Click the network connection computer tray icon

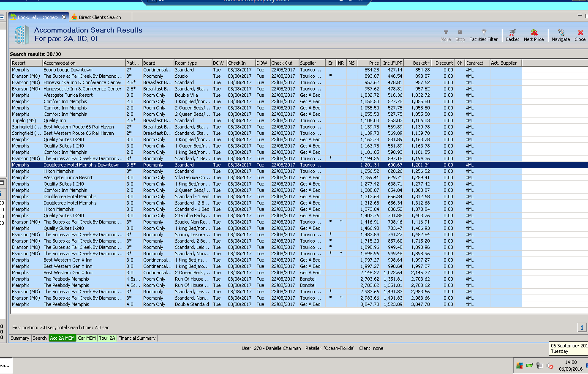(539, 366)
